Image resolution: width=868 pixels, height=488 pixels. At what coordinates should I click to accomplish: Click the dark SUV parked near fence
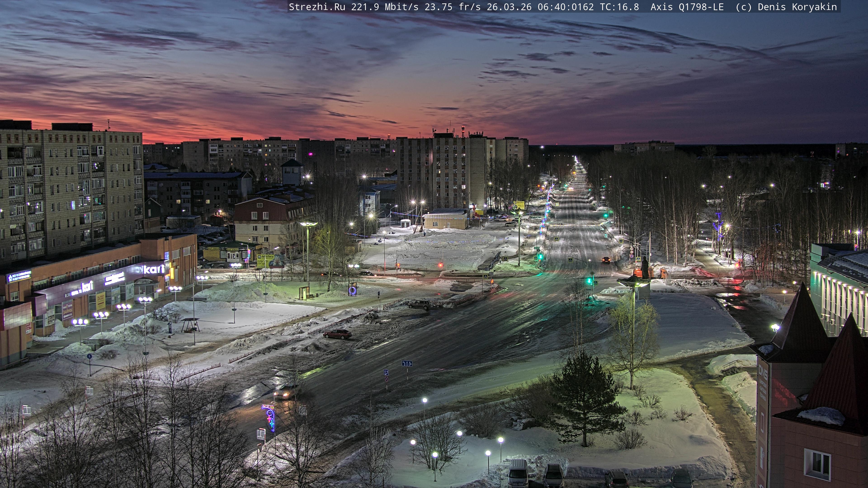click(418, 305)
